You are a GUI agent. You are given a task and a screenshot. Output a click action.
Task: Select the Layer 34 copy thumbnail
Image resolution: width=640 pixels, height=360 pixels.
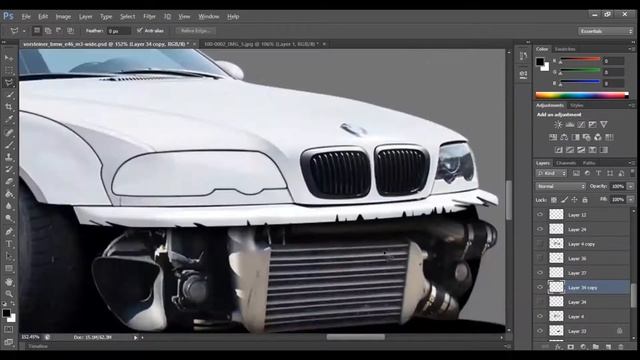pyautogui.click(x=556, y=287)
